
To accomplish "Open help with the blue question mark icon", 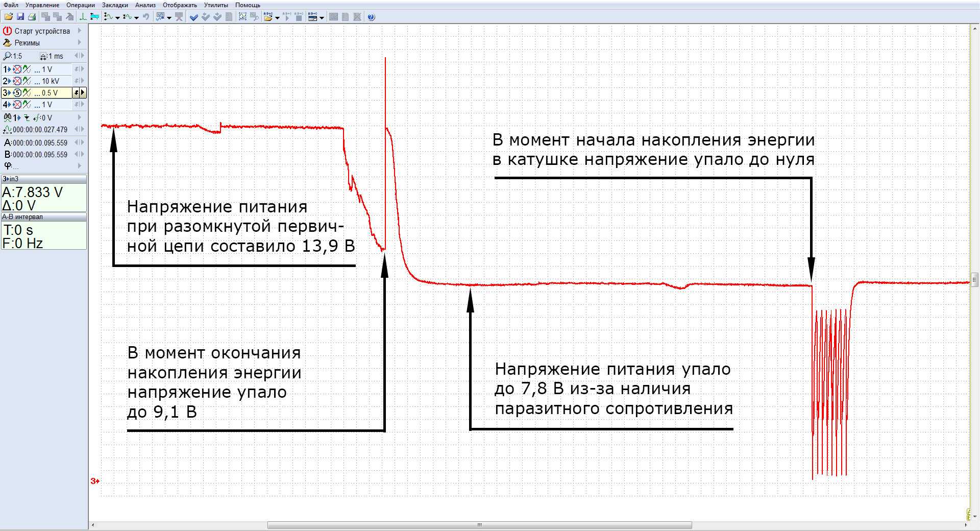I will coord(371,17).
